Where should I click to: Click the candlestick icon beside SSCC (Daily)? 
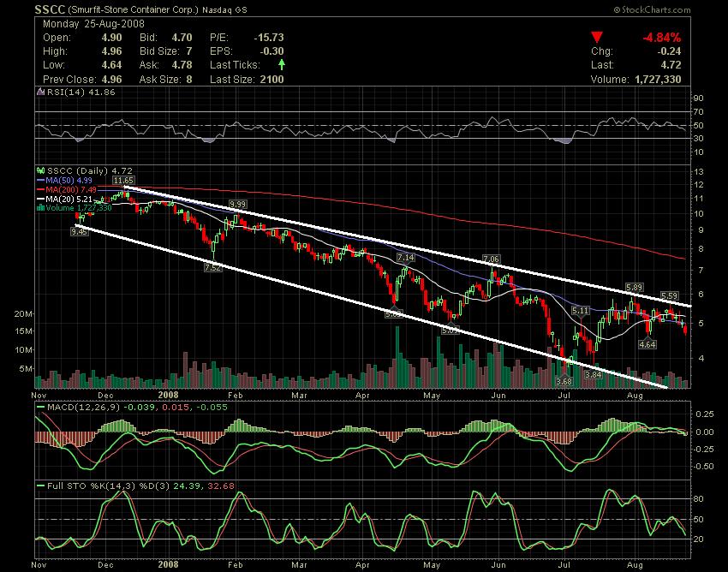[x=40, y=171]
